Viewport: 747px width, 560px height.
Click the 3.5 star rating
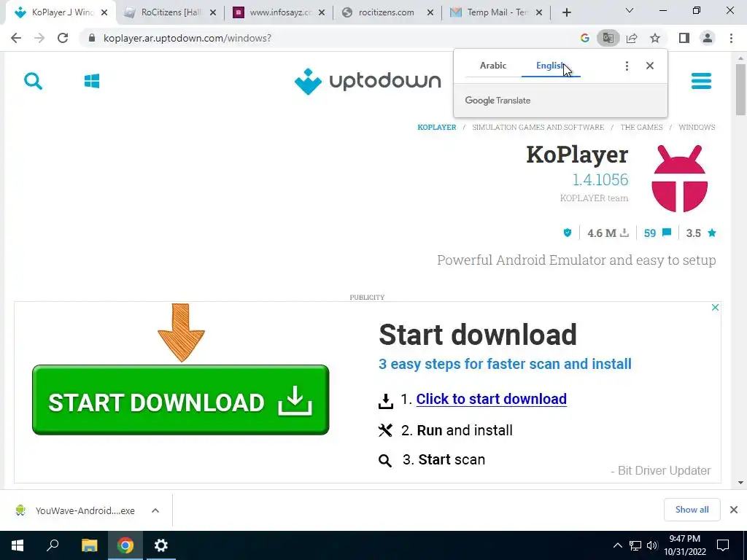(701, 233)
